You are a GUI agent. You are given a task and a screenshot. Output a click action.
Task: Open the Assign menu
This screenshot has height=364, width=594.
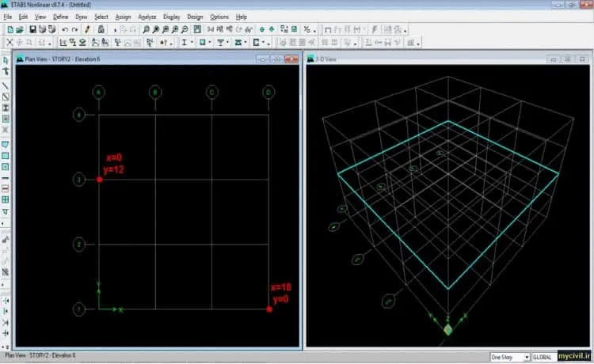point(123,17)
